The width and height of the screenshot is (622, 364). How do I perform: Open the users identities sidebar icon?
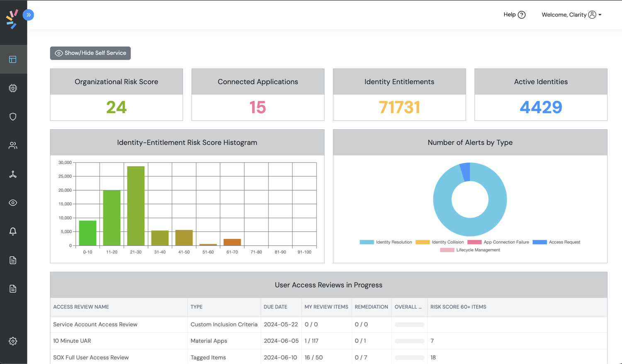coord(13,146)
